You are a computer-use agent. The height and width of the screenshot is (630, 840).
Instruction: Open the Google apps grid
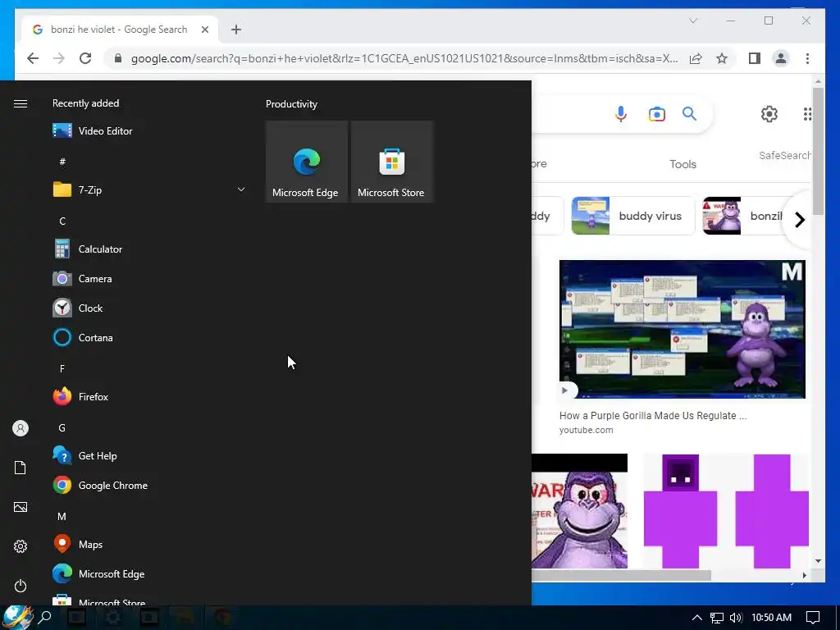pyautogui.click(x=806, y=113)
